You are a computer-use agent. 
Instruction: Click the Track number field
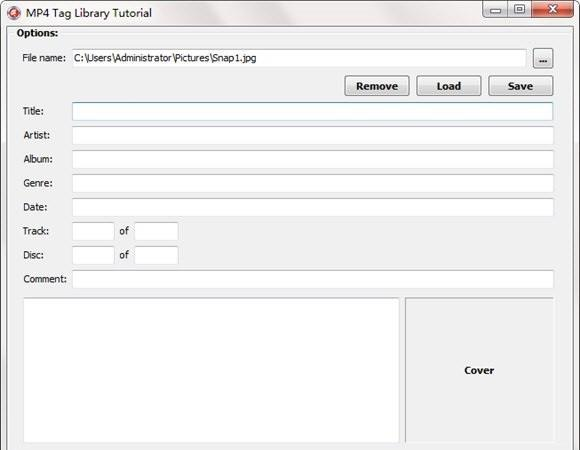coord(93,231)
